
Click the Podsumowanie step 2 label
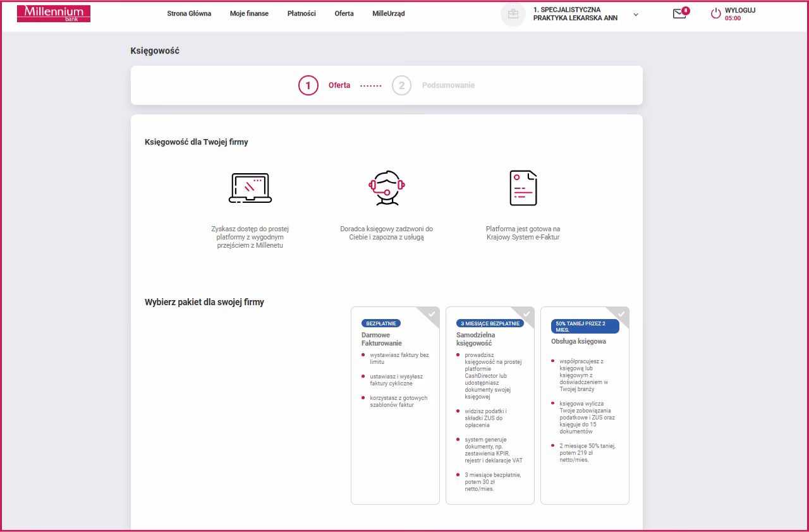448,85
